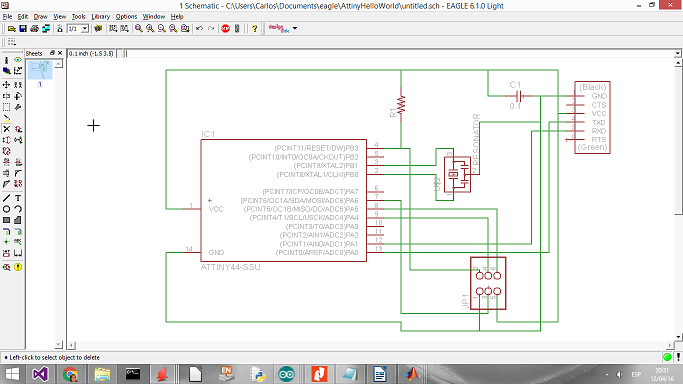Click the Go traffic light icon
Image resolution: width=683 pixels, height=384 pixels.
(x=237, y=28)
